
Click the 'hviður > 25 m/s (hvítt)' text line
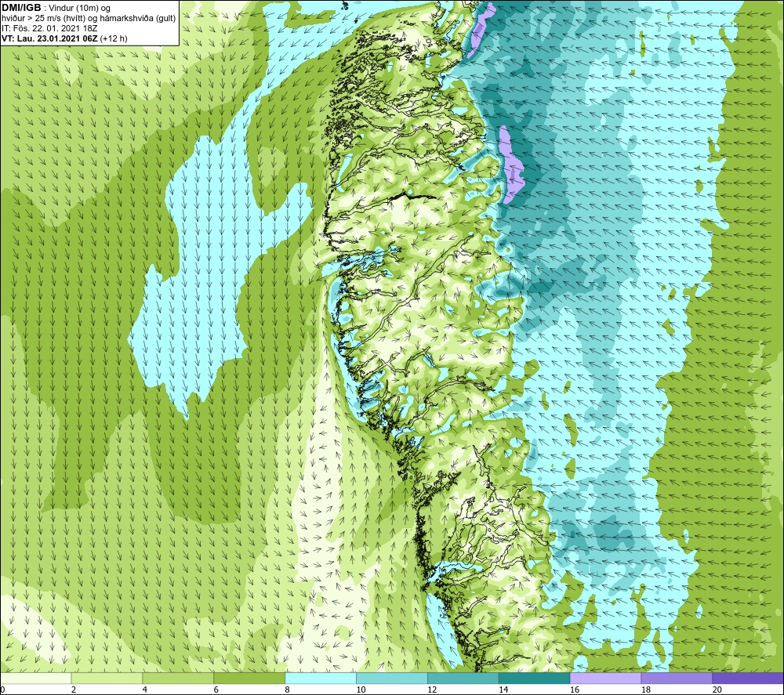pyautogui.click(x=89, y=19)
